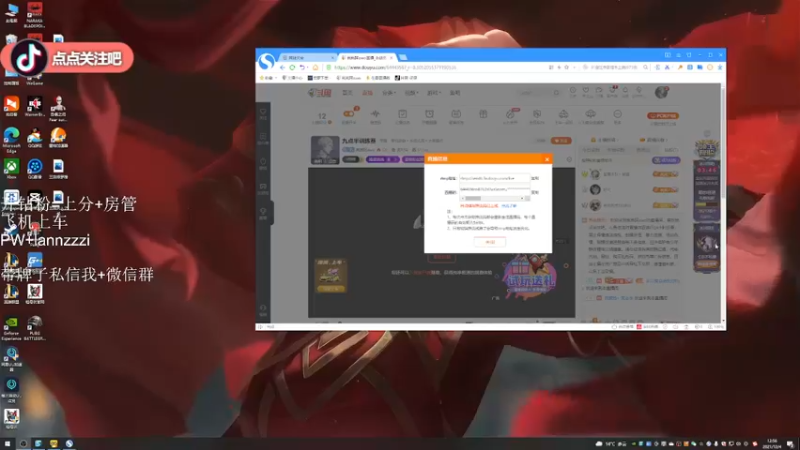The height and width of the screenshot is (450, 800).
Task: Open the Windows Start menu
Action: click(7, 443)
